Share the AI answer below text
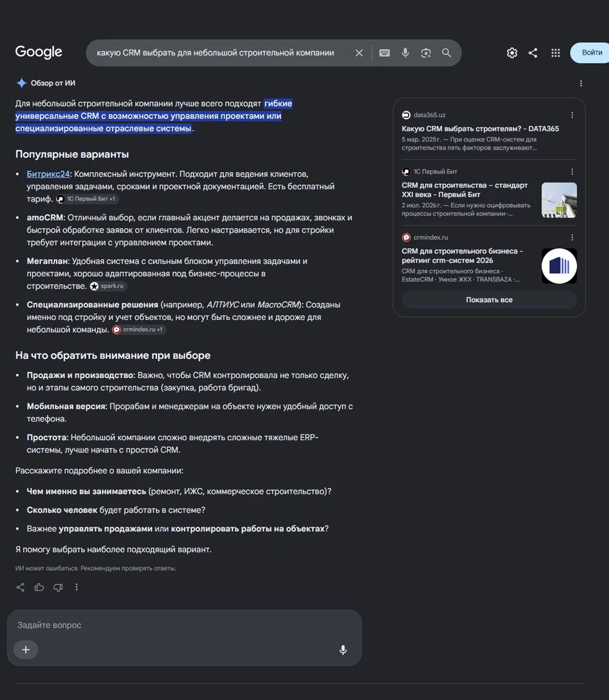 coord(21,587)
